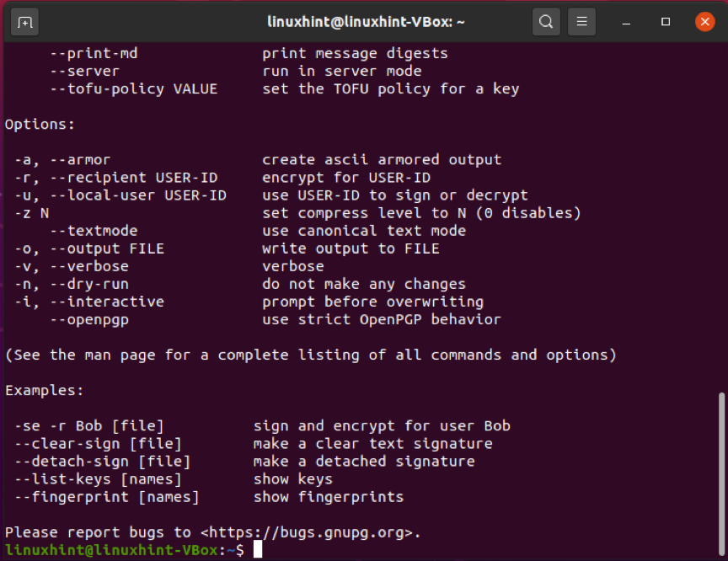
Task: Open a new terminal tab
Action: pos(24,22)
